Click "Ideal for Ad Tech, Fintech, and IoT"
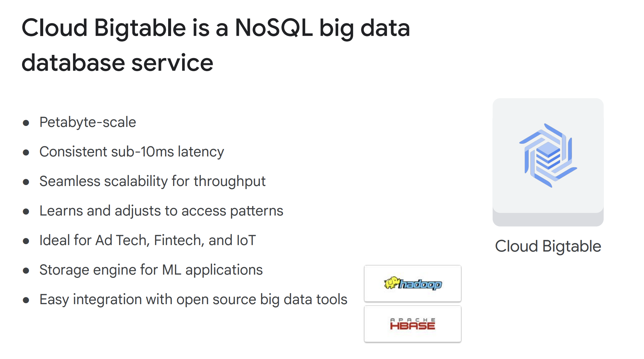Viewport: 644px width, 359px height. [148, 241]
